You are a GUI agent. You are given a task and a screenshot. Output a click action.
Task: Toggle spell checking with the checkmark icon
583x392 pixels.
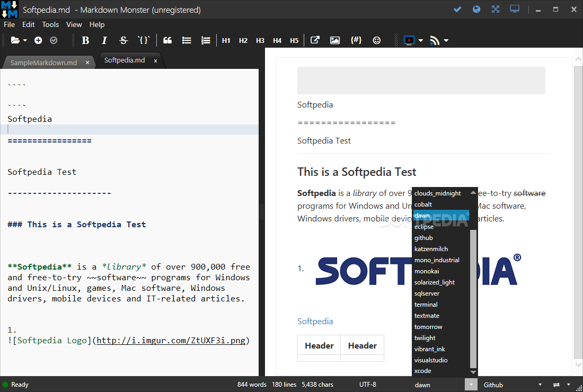point(457,9)
